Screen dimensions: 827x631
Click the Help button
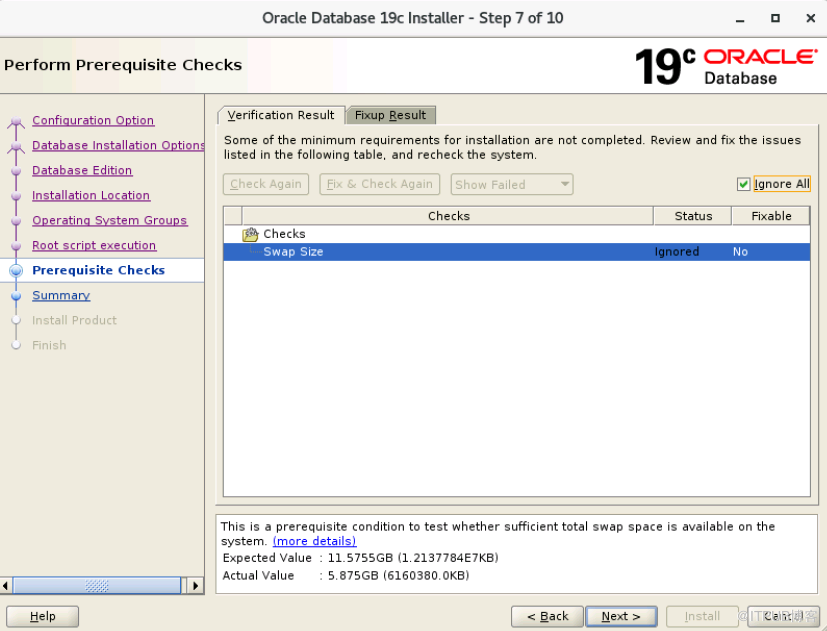pyautogui.click(x=42, y=616)
